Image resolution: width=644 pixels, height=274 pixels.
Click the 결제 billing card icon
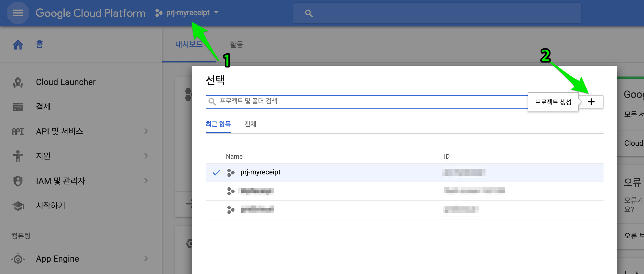[18, 107]
